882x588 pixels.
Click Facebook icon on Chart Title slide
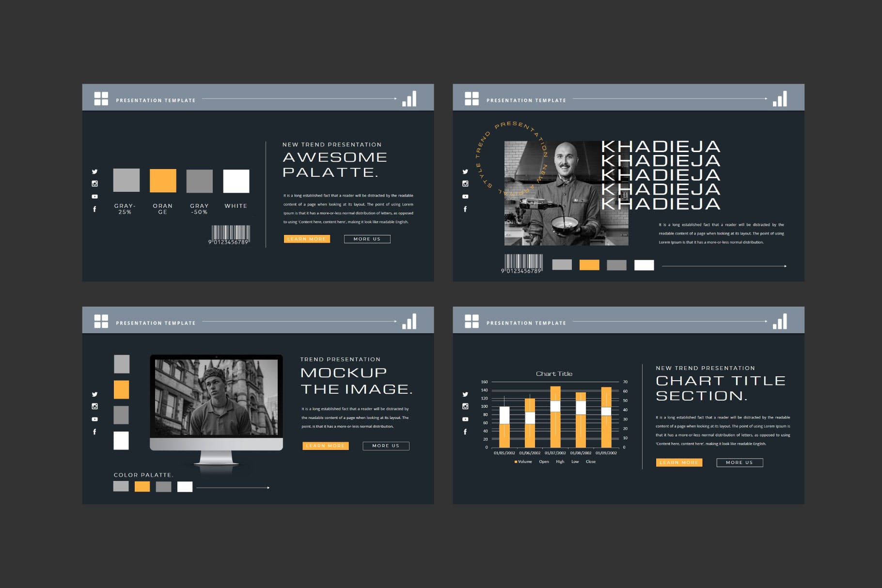(x=465, y=432)
